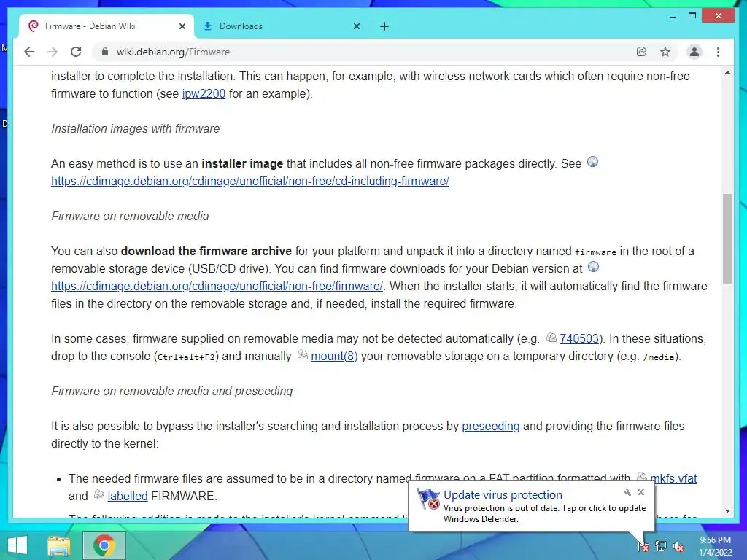747x560 pixels.
Task: Open the Windows Start button
Action: click(x=18, y=545)
